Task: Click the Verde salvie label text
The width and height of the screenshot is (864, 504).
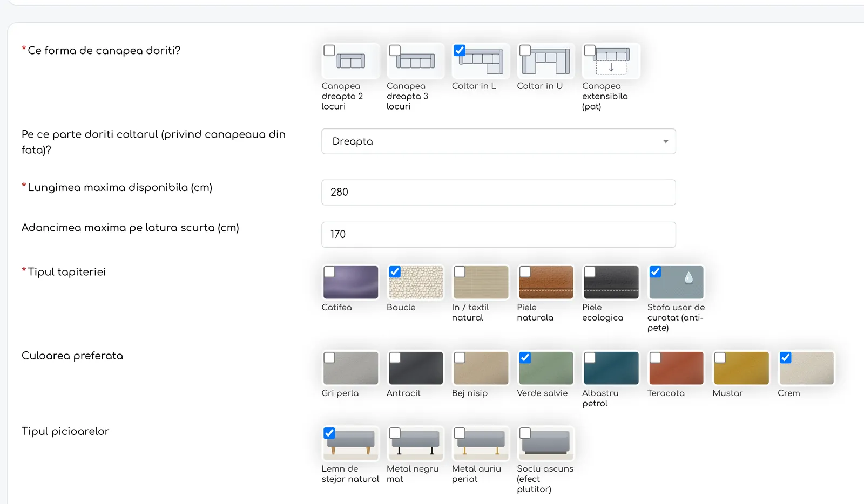Action: click(x=542, y=393)
